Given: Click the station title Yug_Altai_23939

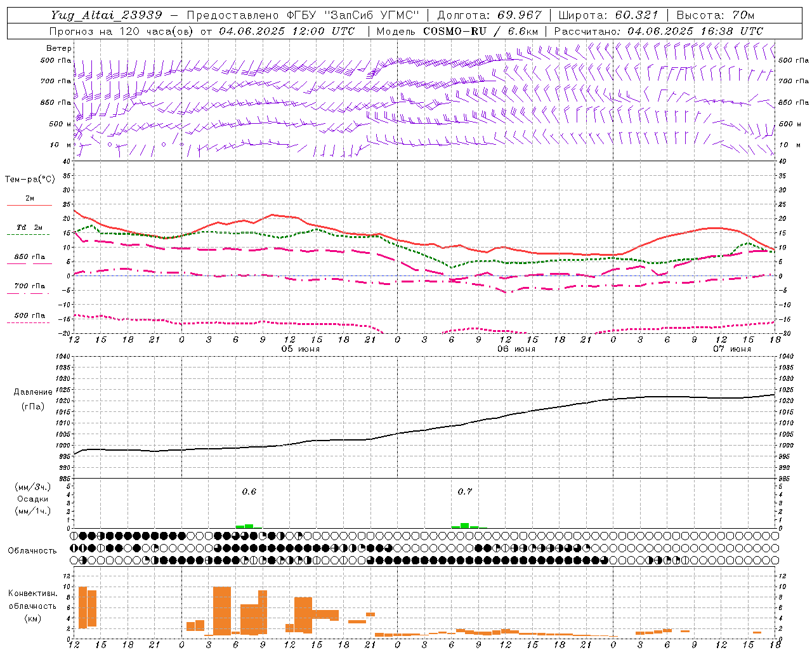Looking at the screenshot, I should click(x=107, y=15).
